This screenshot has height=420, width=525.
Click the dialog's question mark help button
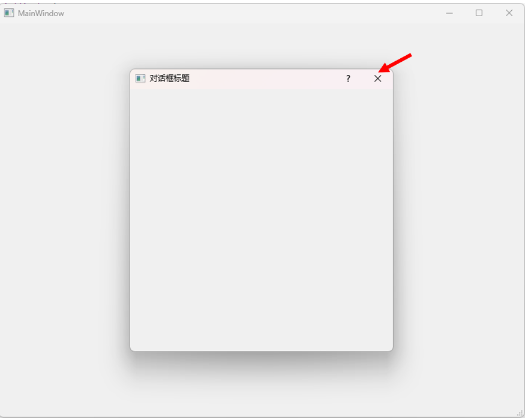(348, 79)
